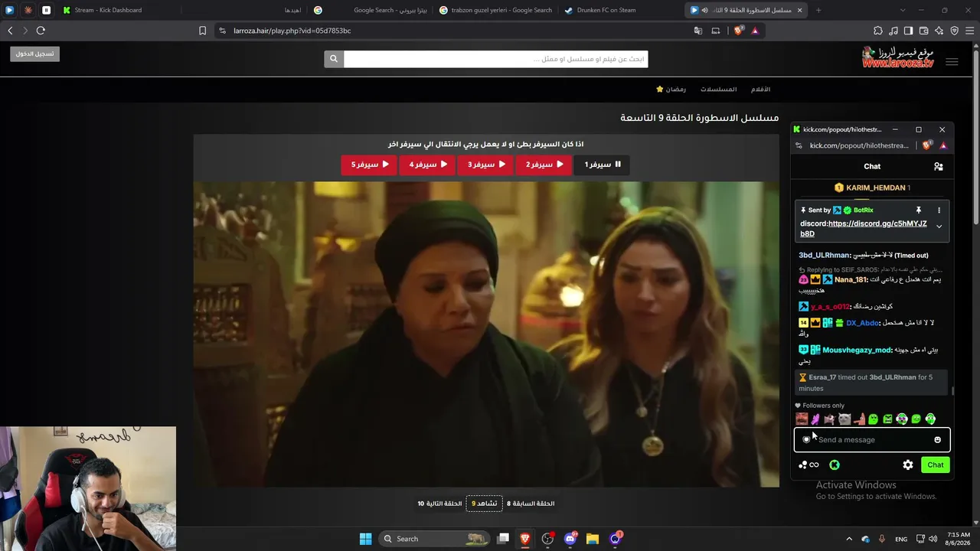Screen dimensions: 980x551
Task: Open the pinned message three-dot options
Action: pyautogui.click(x=939, y=210)
